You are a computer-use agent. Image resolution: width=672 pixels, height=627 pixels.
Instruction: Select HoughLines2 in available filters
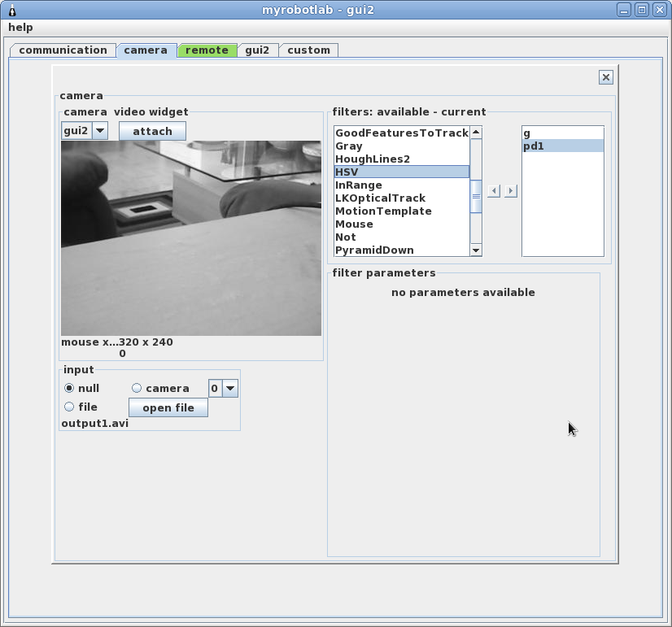point(402,159)
